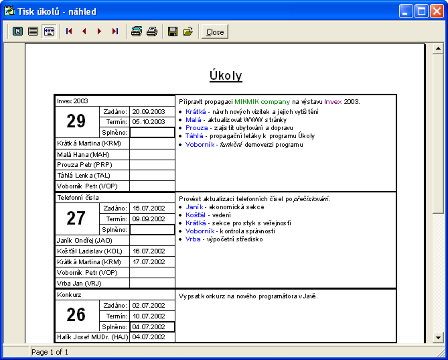Go to the first page

(69, 31)
